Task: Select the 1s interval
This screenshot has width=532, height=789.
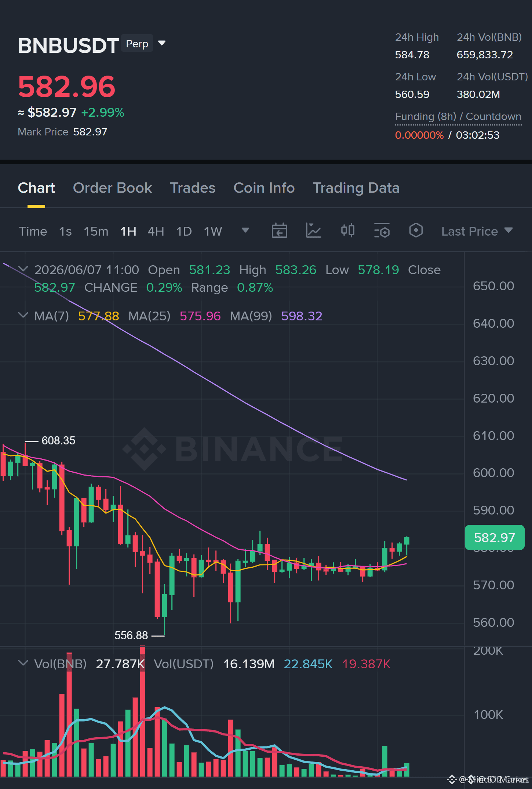Action: 66,232
